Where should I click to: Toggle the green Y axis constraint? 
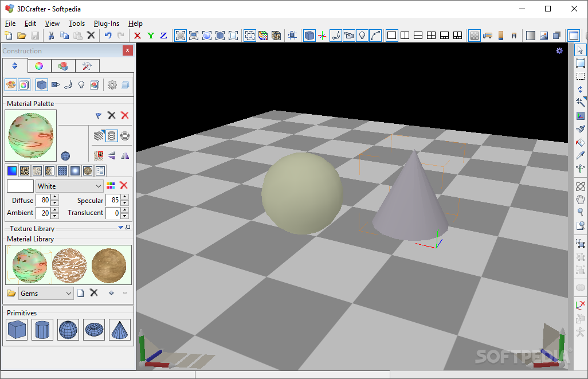pyautogui.click(x=151, y=36)
